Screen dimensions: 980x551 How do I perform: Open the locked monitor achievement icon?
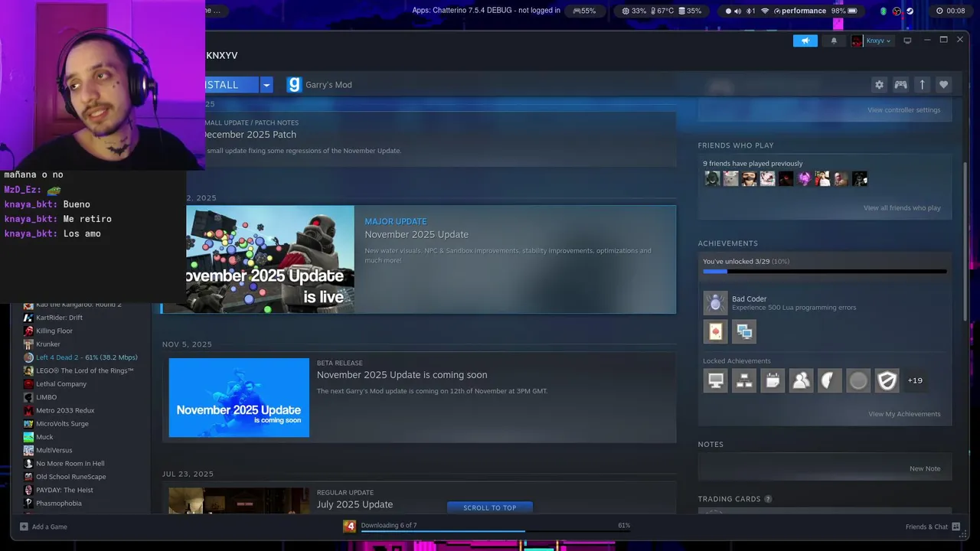click(x=716, y=380)
